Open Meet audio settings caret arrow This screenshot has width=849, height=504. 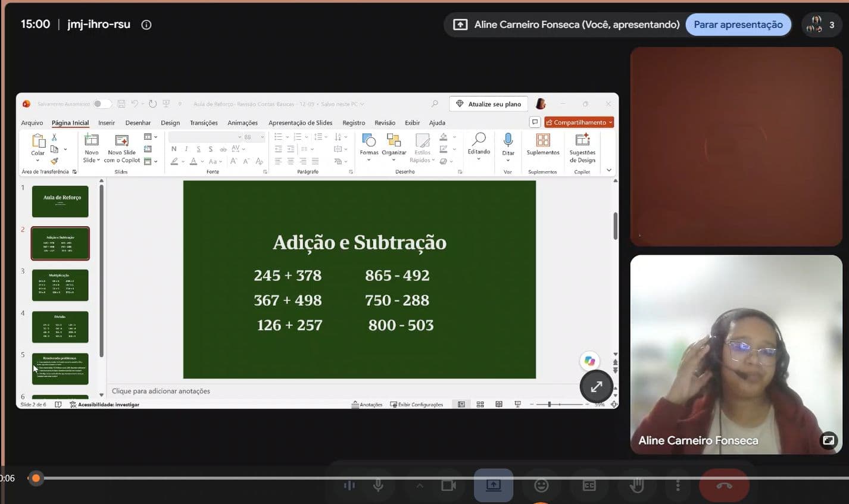tap(420, 486)
